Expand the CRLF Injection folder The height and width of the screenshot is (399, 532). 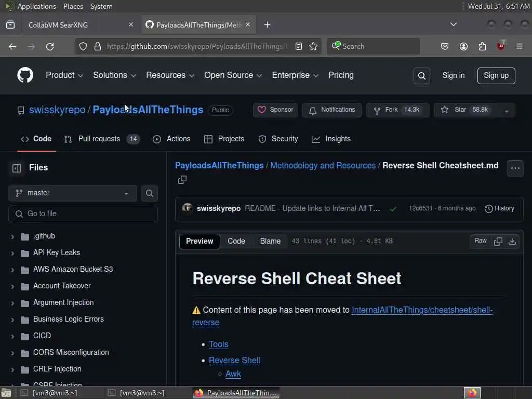pyautogui.click(x=12, y=369)
